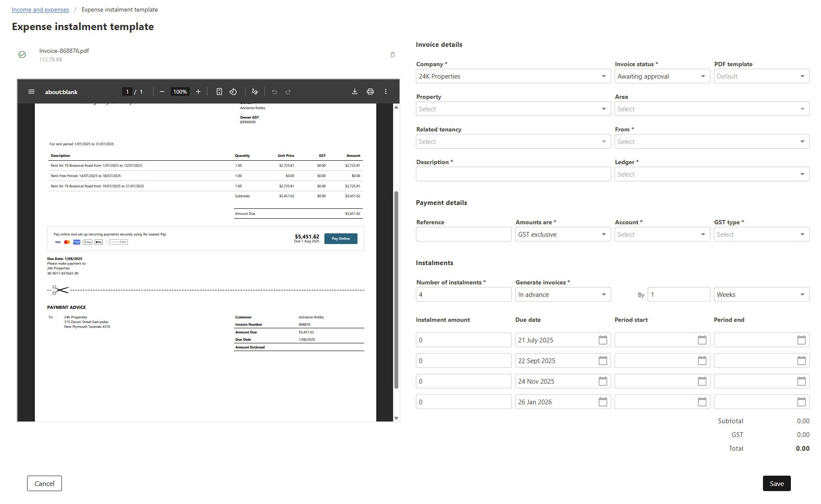Open calendar for the 21 July 2025 due date
Screen dimensions: 821x504
tap(603, 340)
